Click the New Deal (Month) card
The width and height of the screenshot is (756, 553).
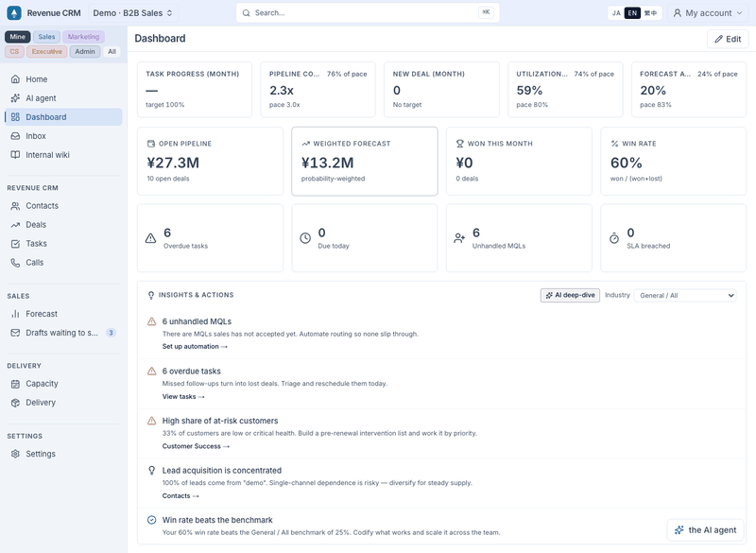(441, 89)
